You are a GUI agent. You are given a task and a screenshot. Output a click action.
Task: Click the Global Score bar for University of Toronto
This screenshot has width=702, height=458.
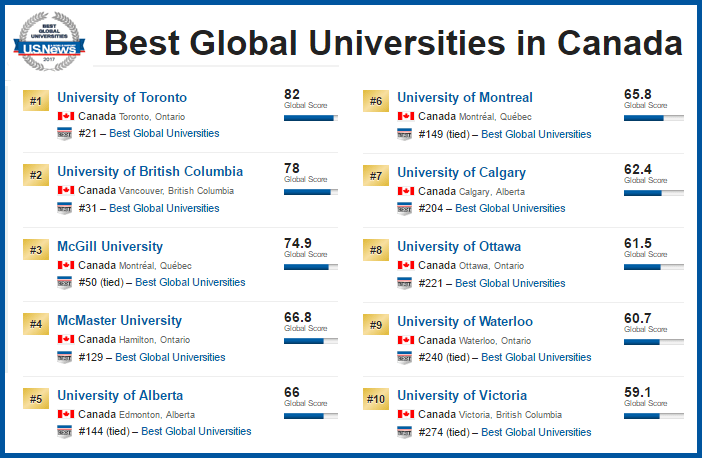tap(309, 118)
